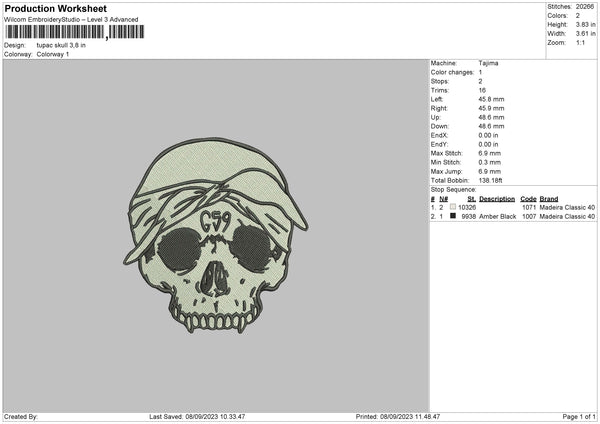Select the Color changes value
Screen dimensions: 600x424
(x=480, y=72)
